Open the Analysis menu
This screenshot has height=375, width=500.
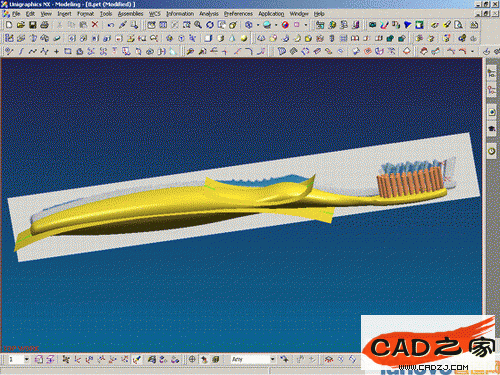(209, 14)
